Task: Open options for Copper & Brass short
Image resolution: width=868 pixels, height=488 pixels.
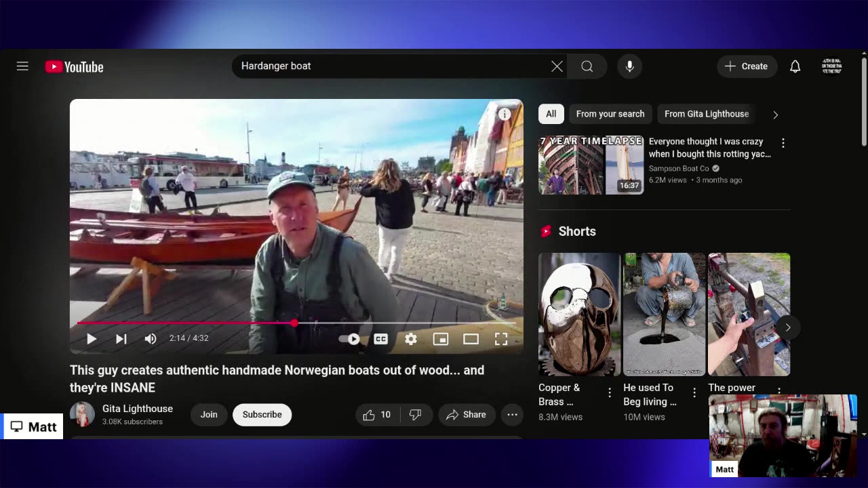Action: click(x=610, y=392)
